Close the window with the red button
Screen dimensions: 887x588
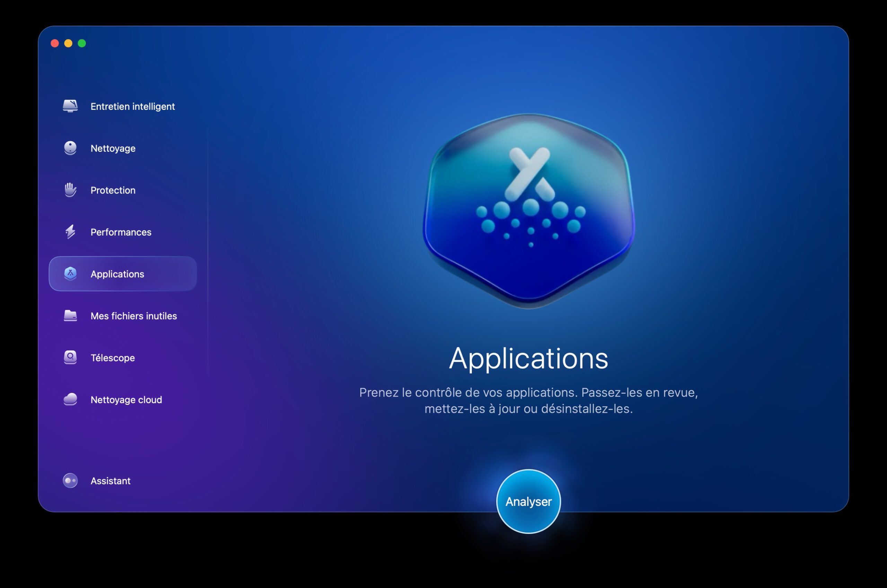(x=55, y=44)
